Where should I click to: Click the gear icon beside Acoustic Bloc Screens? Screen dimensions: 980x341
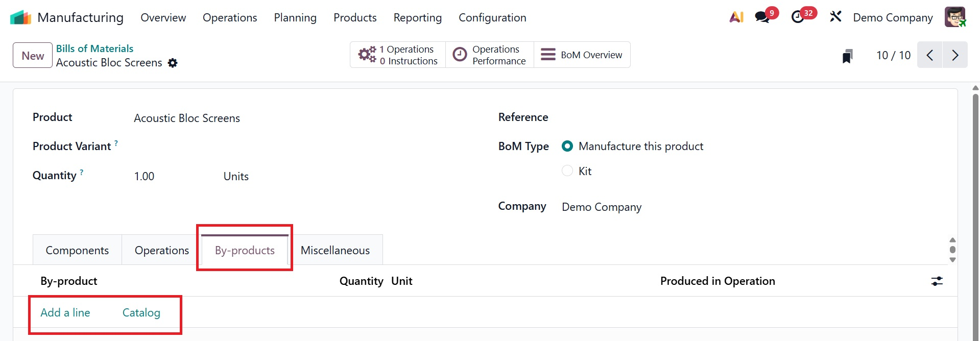pos(173,63)
